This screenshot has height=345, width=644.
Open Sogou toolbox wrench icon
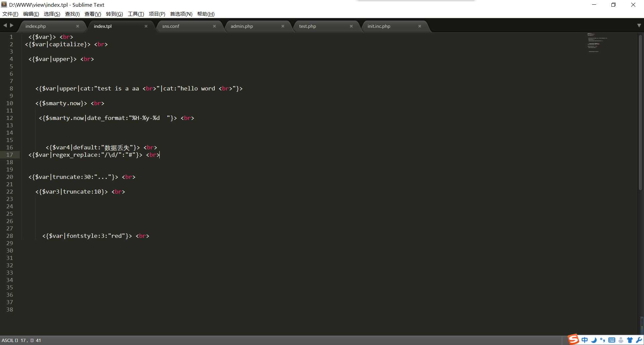tap(639, 340)
